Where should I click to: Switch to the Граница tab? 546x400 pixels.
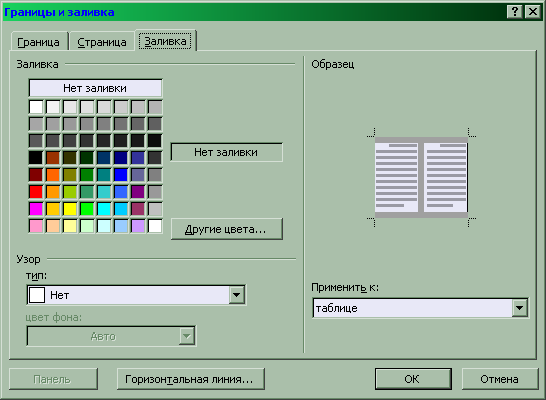point(39,42)
